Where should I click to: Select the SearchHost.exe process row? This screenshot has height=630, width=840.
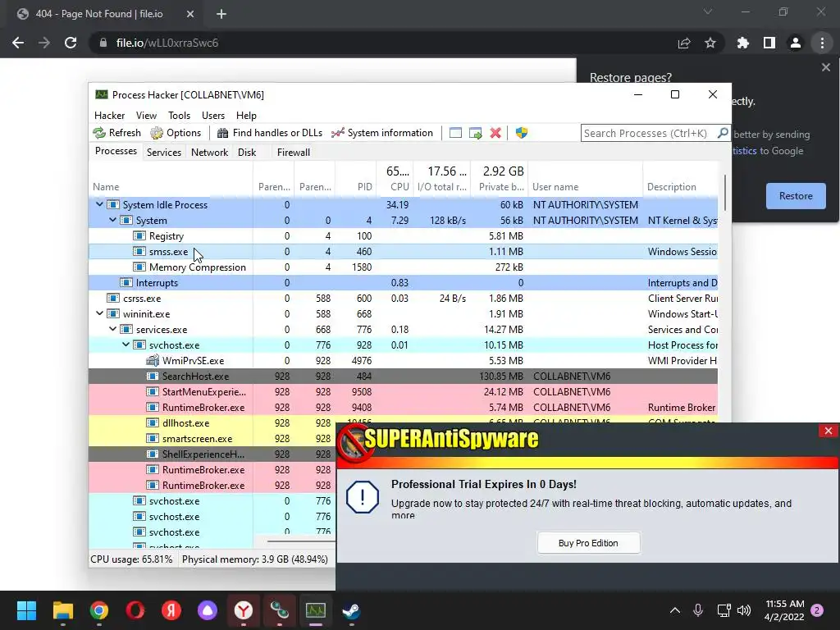point(403,376)
